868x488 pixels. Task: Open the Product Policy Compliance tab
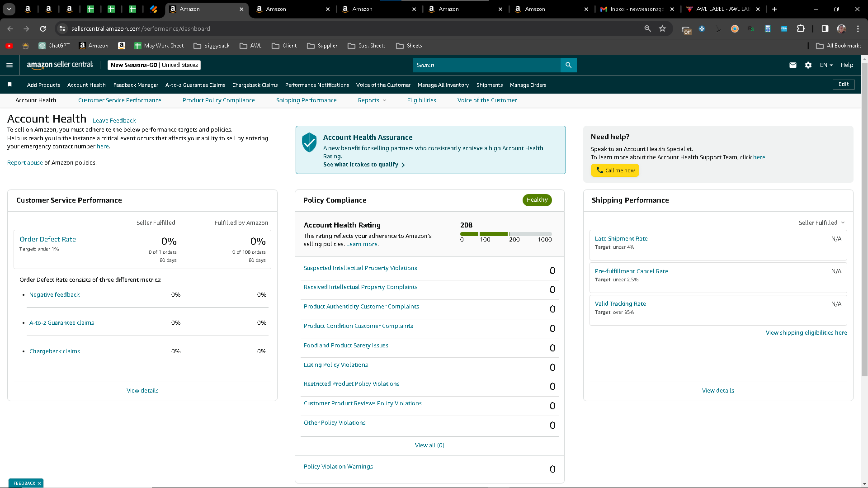(x=218, y=100)
